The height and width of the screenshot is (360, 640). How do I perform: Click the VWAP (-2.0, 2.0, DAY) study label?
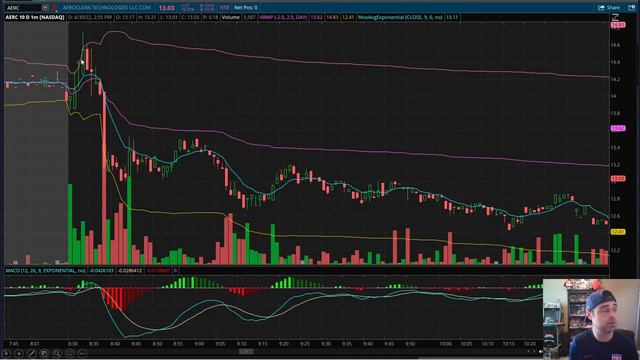pyautogui.click(x=283, y=18)
